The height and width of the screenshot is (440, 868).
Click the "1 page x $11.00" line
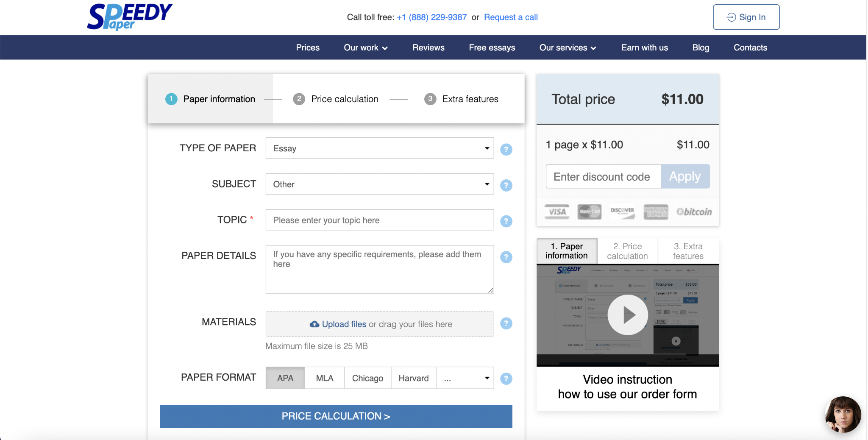584,145
